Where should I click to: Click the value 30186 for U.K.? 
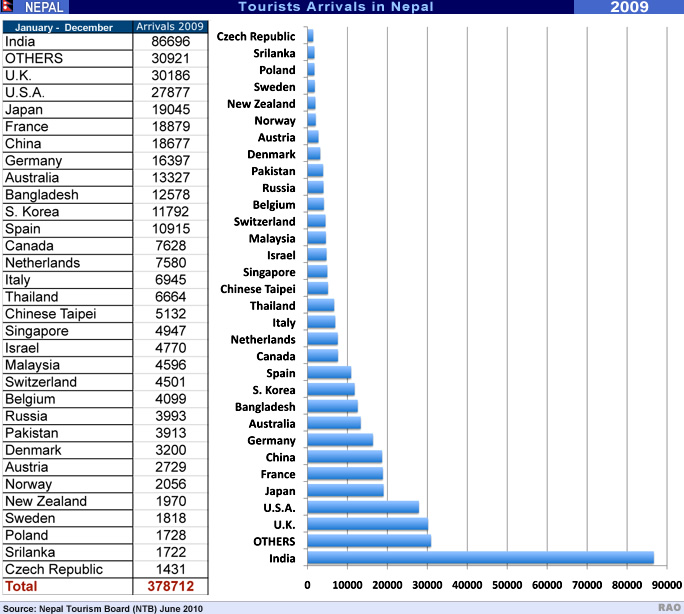171,75
